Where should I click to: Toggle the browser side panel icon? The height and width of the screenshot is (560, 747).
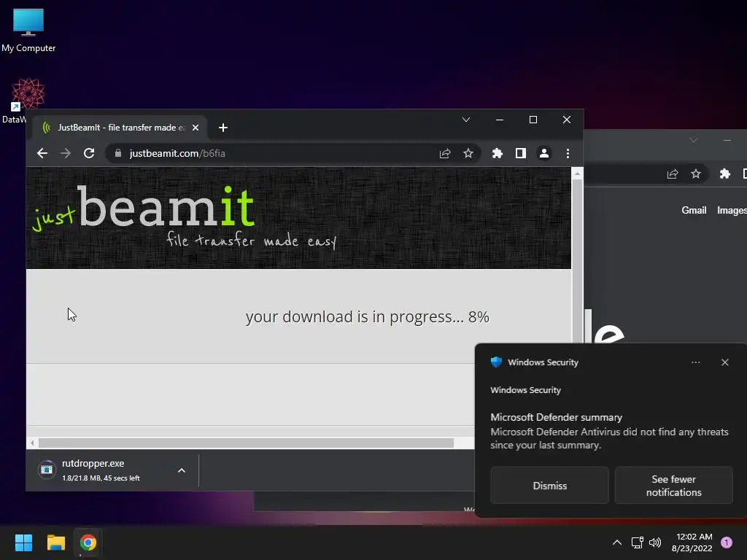click(521, 153)
